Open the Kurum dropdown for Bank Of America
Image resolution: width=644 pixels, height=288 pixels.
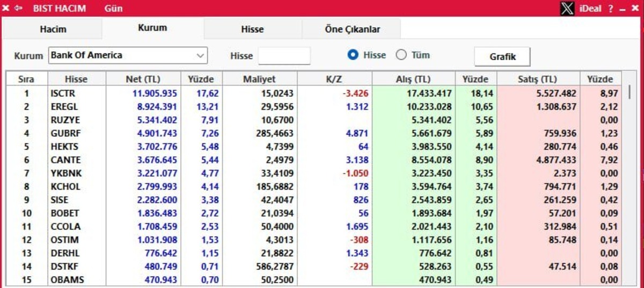pyautogui.click(x=128, y=55)
